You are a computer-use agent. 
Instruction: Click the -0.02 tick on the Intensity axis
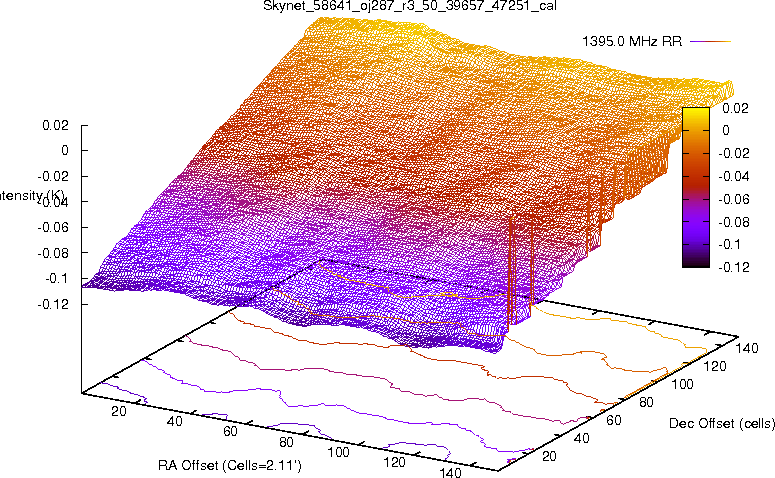[x=53, y=176]
